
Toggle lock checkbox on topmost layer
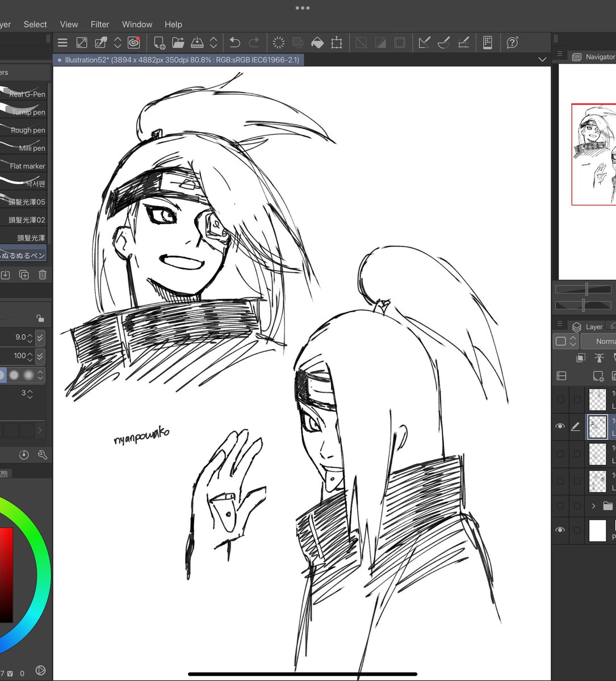pos(577,400)
